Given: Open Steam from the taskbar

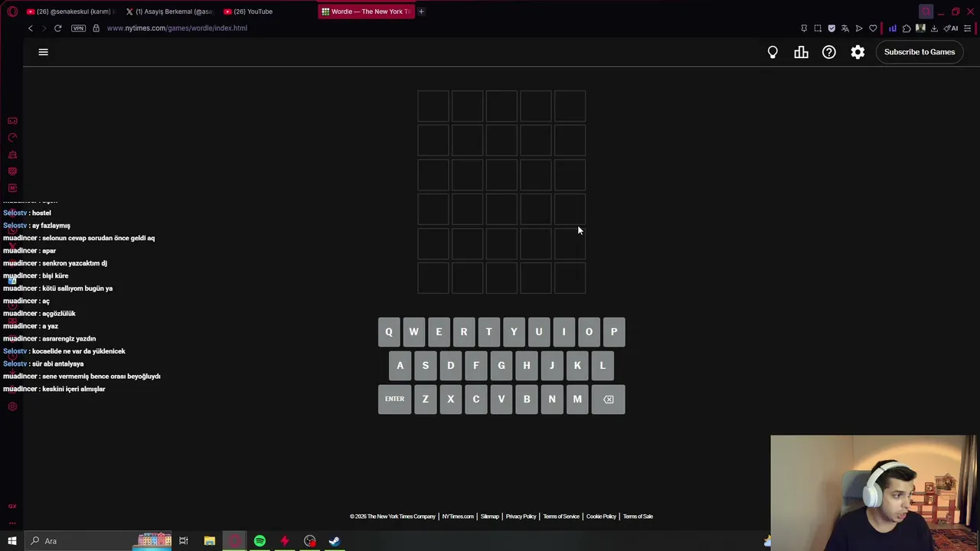Looking at the screenshot, I should point(335,541).
